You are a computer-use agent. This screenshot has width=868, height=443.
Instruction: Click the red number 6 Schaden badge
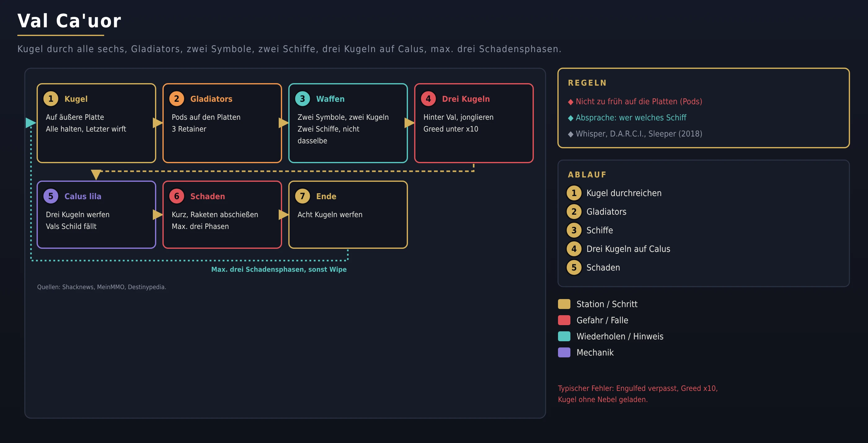pos(177,196)
